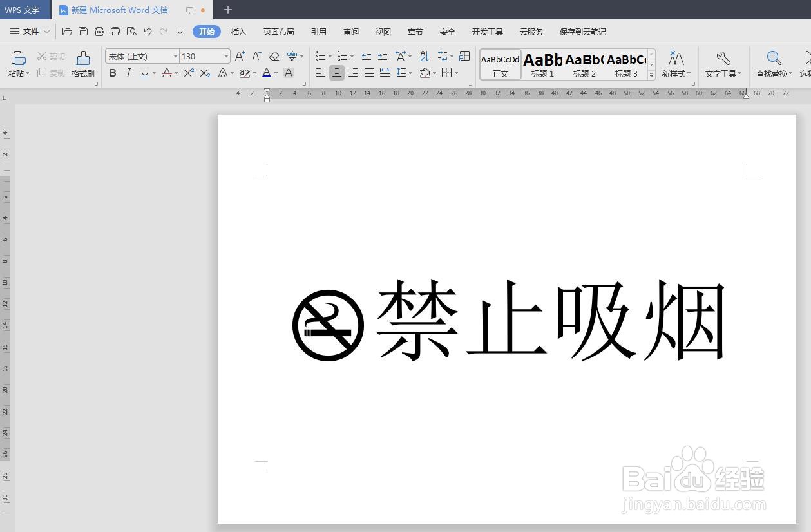Redo icon in quick access toolbar
Viewport: 811px width, 532px height.
pyautogui.click(x=164, y=32)
